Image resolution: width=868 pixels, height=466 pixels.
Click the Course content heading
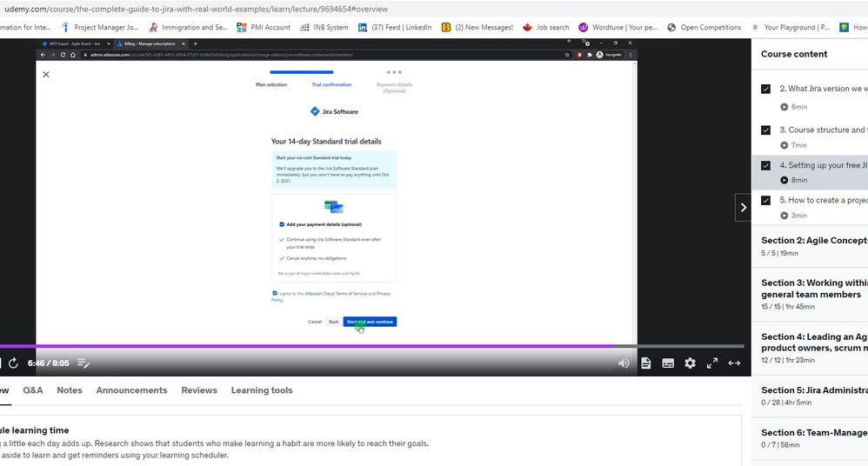click(794, 54)
